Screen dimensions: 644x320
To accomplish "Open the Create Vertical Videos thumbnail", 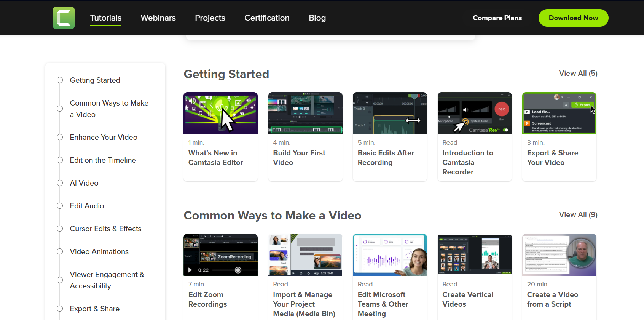I will click(475, 255).
